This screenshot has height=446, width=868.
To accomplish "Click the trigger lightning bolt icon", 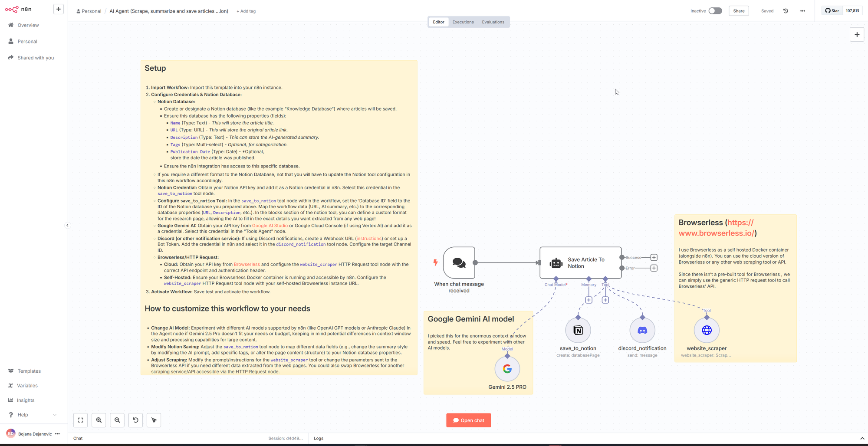I will coord(435,262).
